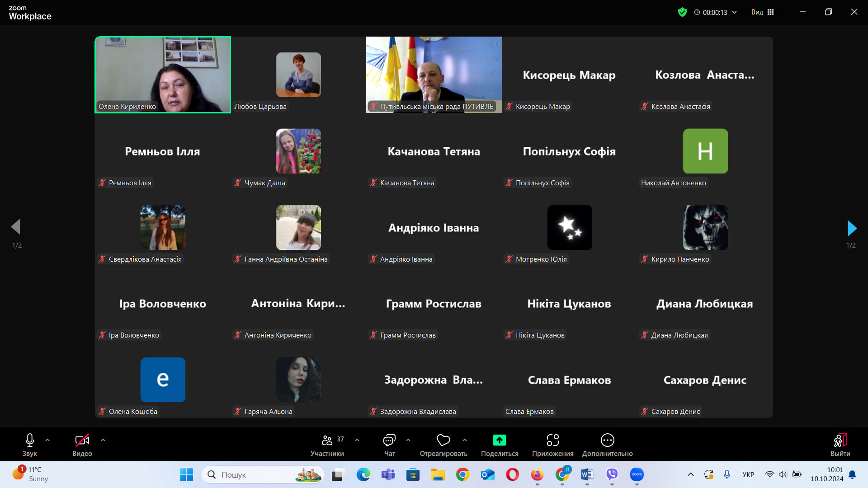Open the Вид view layout menu
868x488 pixels.
coord(762,12)
